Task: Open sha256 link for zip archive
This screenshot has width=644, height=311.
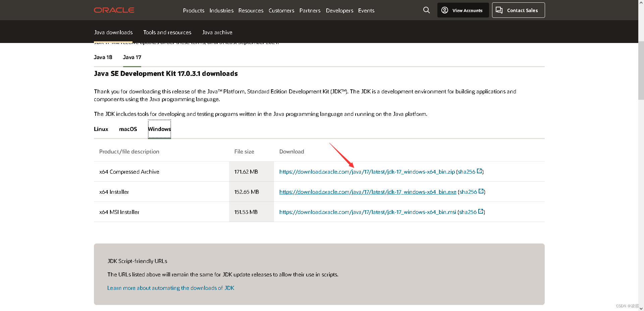Action: 467,172
